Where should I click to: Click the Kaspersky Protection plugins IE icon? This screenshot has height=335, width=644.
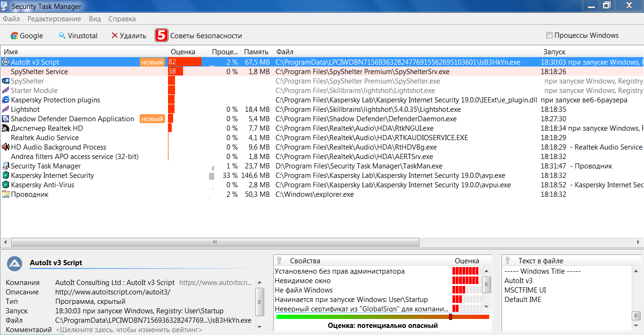click(x=6, y=100)
